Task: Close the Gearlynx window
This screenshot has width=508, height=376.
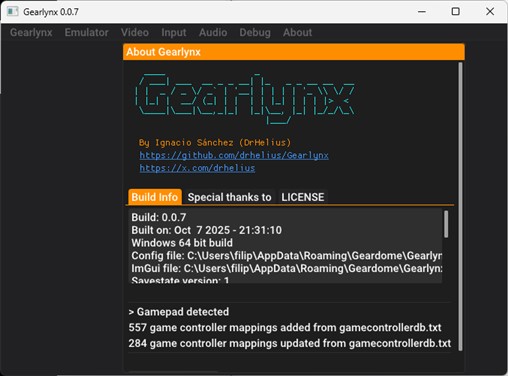Action: coord(490,12)
